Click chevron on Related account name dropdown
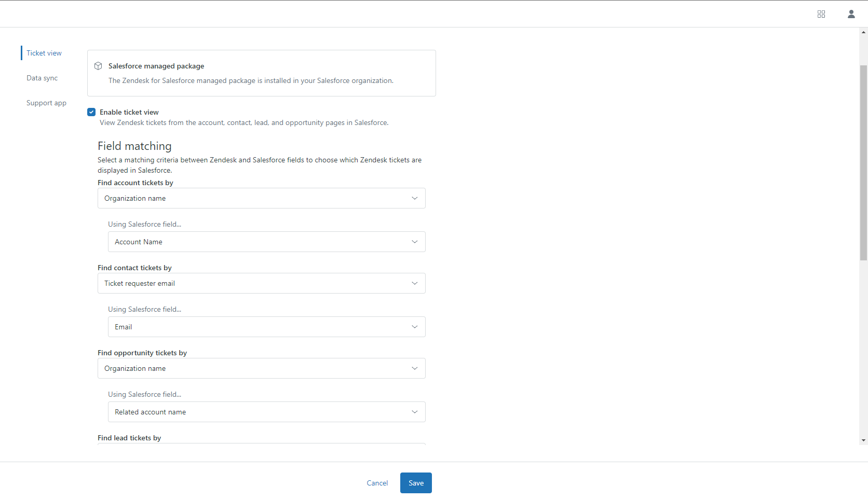868x500 pixels. click(x=414, y=412)
